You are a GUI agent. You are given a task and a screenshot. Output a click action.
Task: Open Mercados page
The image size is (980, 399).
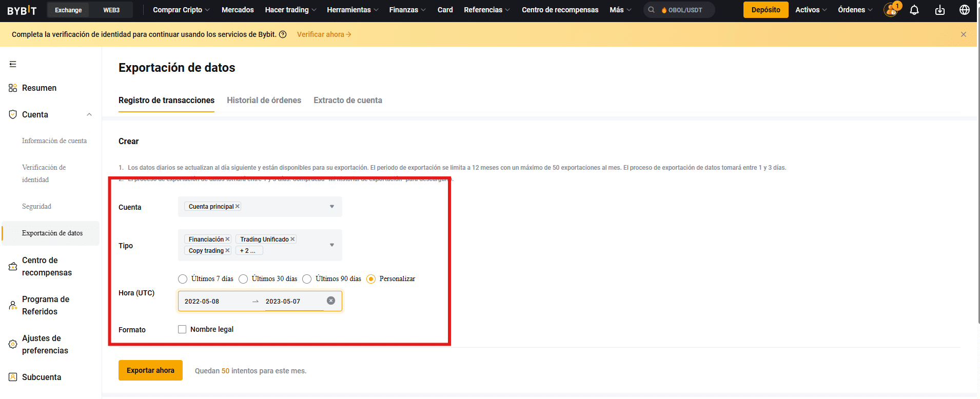[x=238, y=10]
